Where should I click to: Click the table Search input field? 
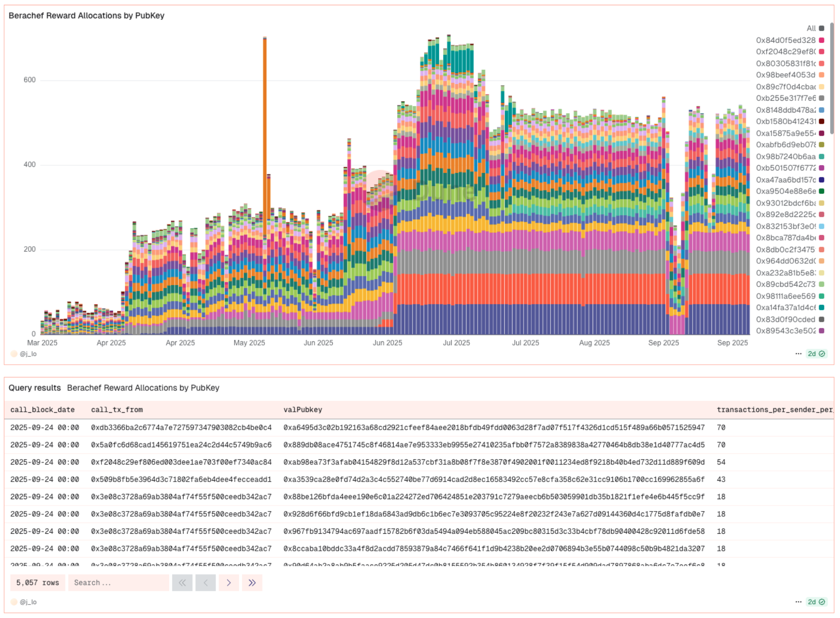tap(118, 582)
